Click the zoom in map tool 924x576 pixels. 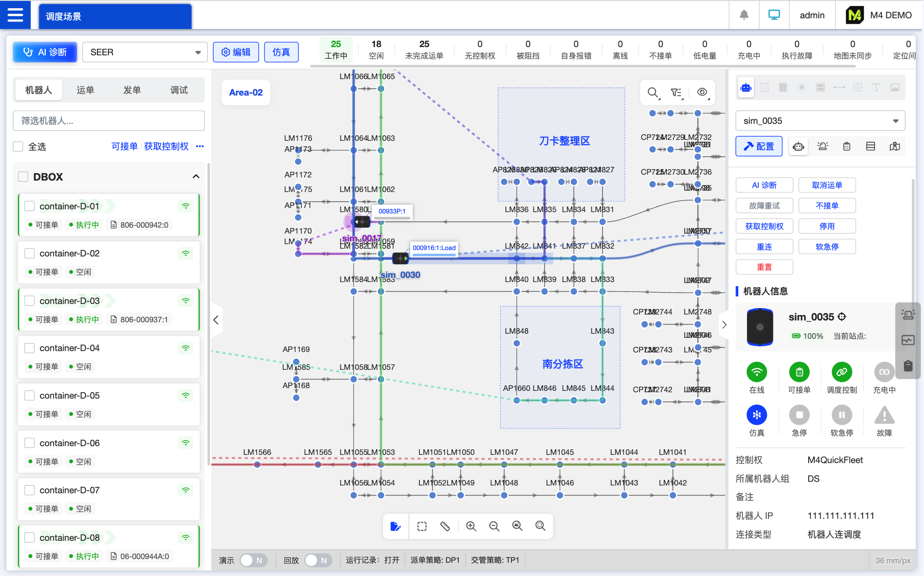coord(471,526)
